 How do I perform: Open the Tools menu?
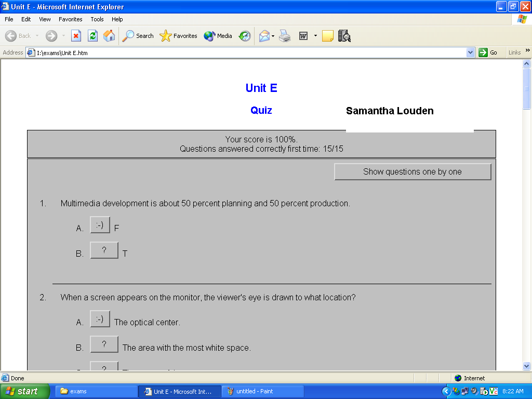97,19
